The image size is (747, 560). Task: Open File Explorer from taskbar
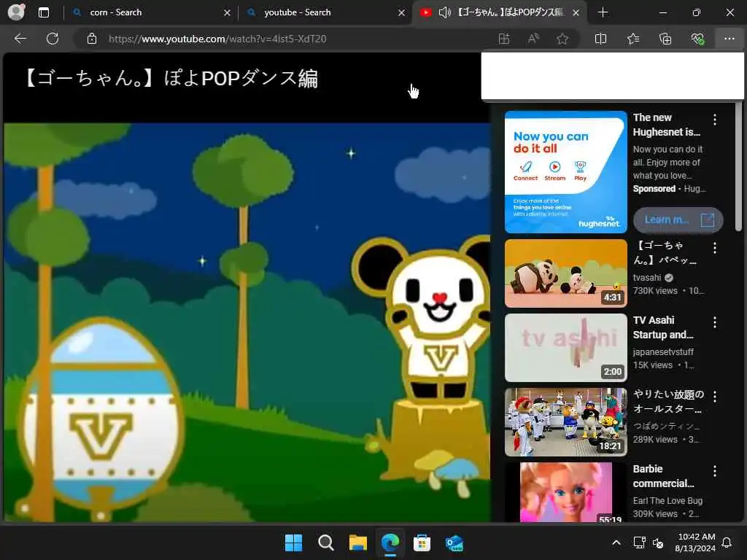tap(357, 542)
